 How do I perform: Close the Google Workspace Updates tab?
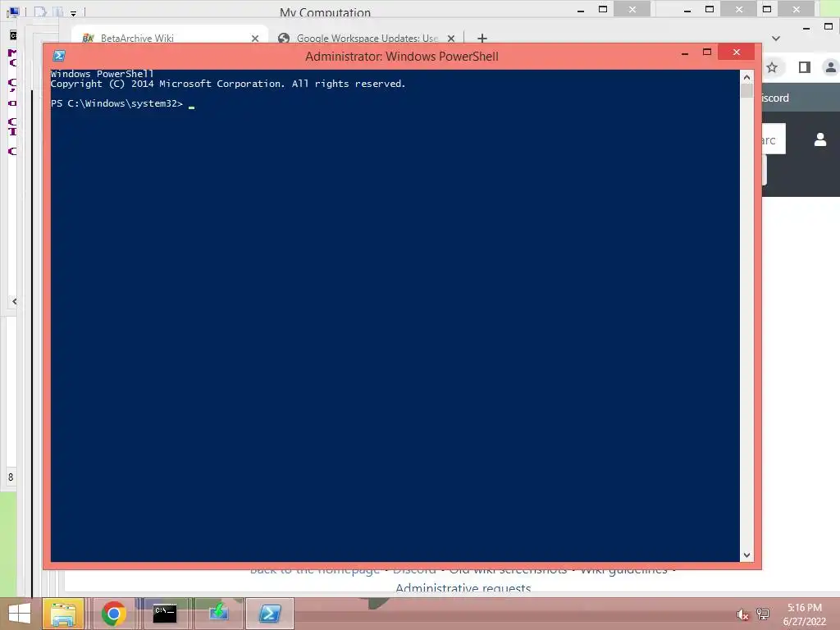coord(451,39)
